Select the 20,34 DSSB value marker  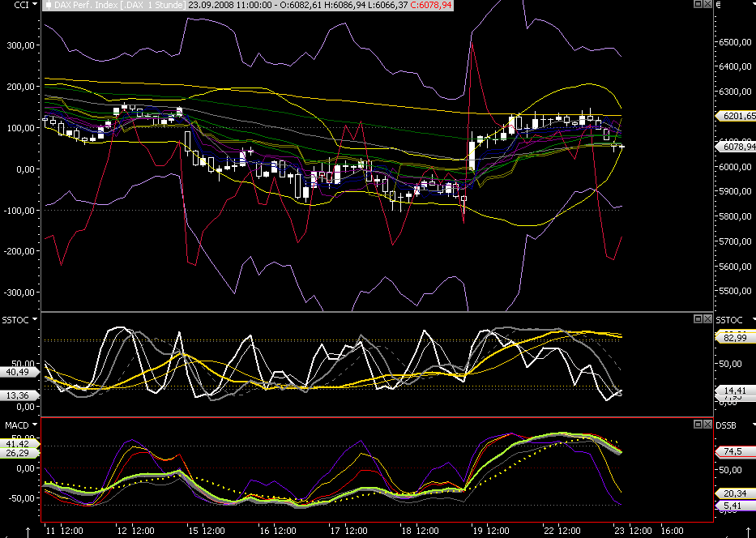(x=736, y=493)
